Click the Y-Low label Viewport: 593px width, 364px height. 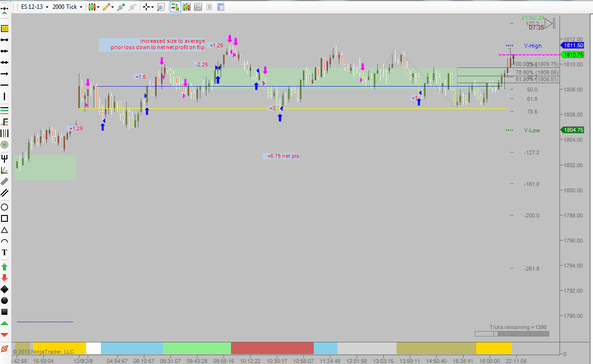tap(532, 130)
